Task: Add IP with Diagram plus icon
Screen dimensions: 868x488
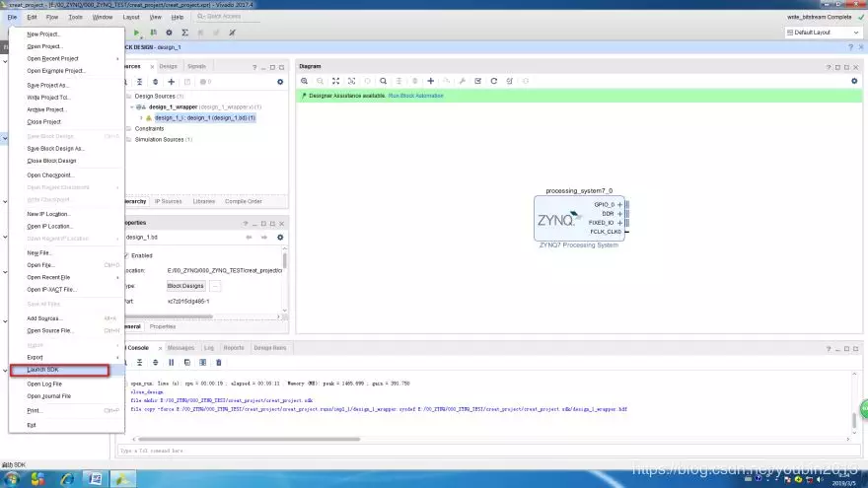Action: coord(430,81)
